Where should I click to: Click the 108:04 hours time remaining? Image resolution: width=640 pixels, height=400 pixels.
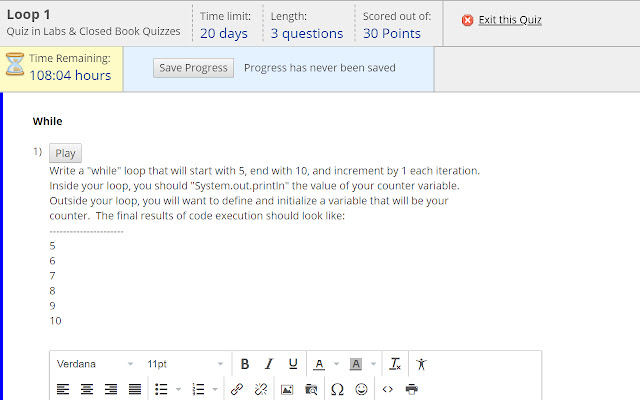click(70, 76)
